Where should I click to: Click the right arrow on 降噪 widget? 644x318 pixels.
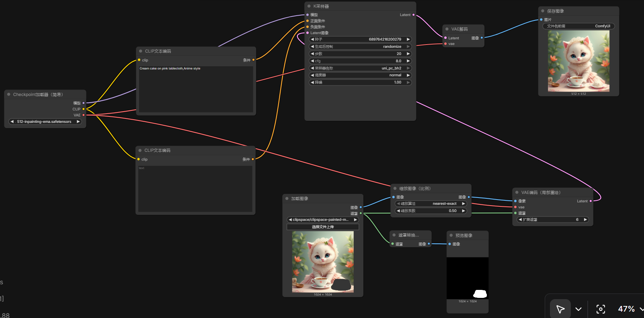click(x=408, y=82)
